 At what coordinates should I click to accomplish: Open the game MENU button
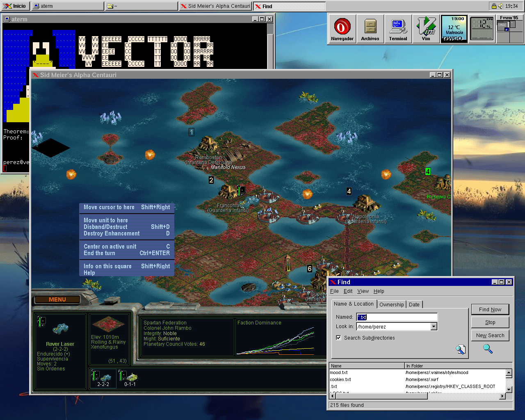(x=57, y=300)
